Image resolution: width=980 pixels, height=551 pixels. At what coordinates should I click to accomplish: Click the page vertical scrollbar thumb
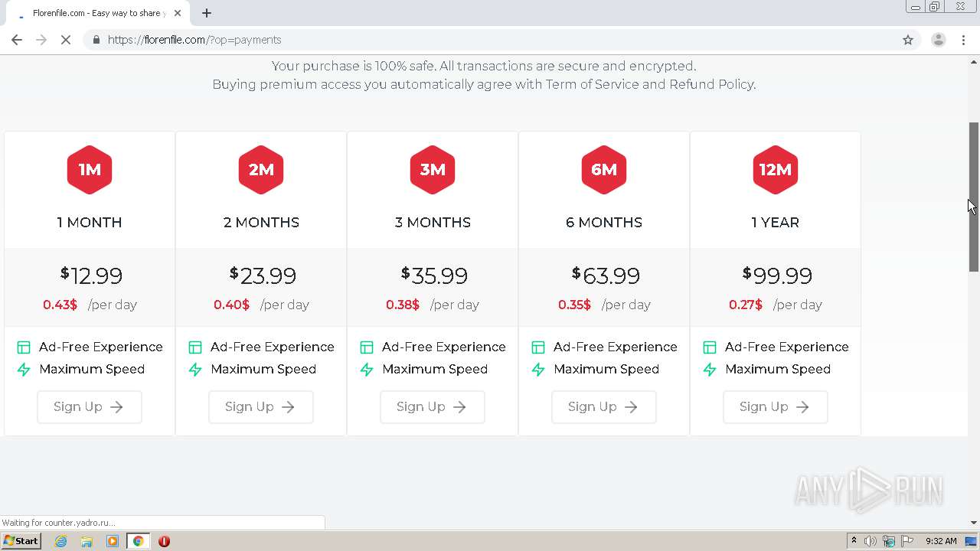[974, 197]
